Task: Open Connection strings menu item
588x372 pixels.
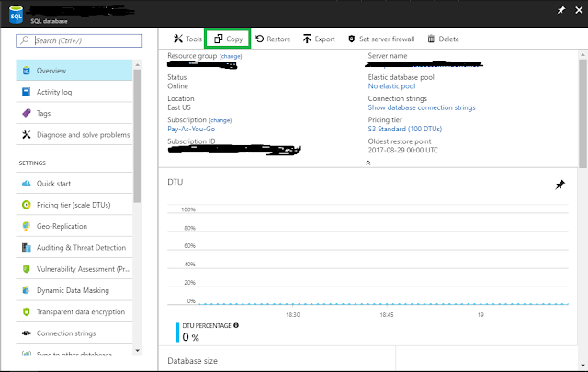Action: pyautogui.click(x=74, y=333)
